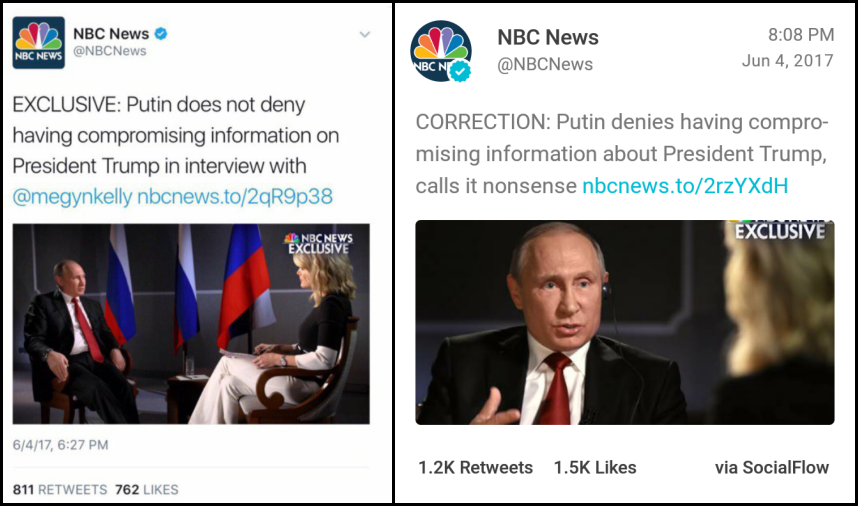Click the @NBCNews handle in right tweet

(x=545, y=64)
